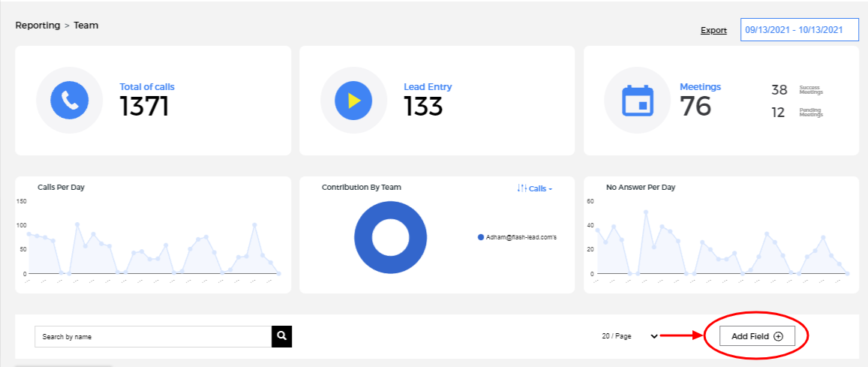
Task: Click the Export link
Action: click(x=713, y=30)
